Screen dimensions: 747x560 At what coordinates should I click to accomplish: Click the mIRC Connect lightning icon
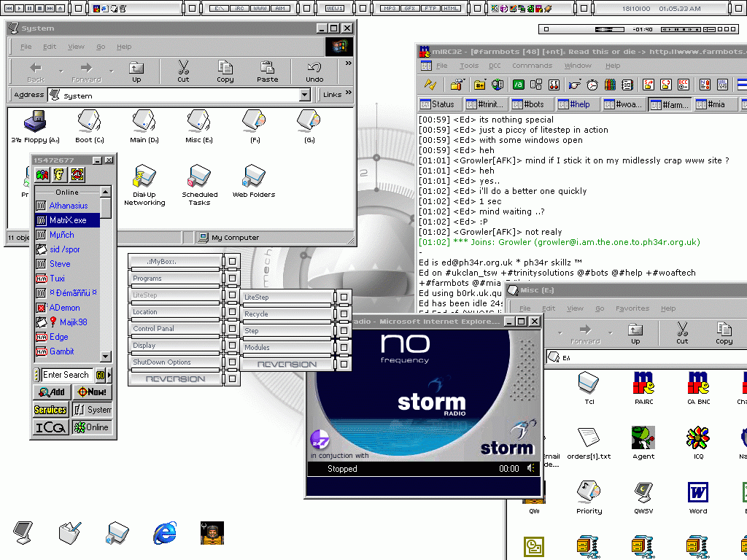click(x=430, y=85)
